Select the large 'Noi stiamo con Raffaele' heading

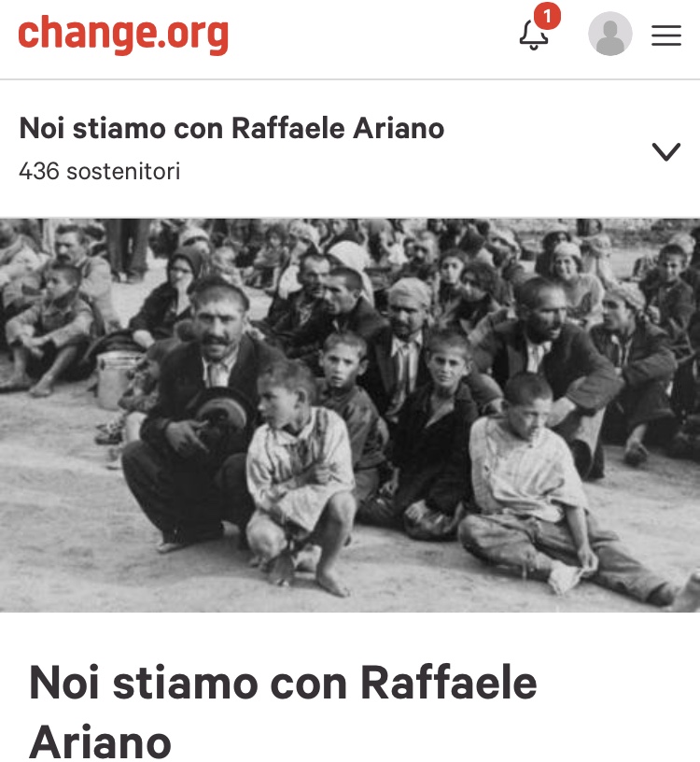point(283,683)
